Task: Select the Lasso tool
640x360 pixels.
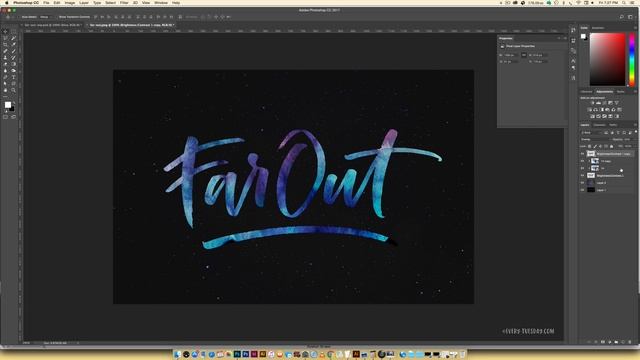Action: point(5,38)
